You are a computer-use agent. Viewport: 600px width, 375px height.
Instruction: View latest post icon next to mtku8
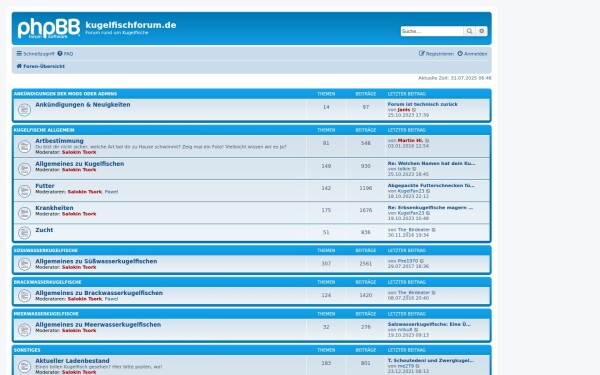coord(416,330)
